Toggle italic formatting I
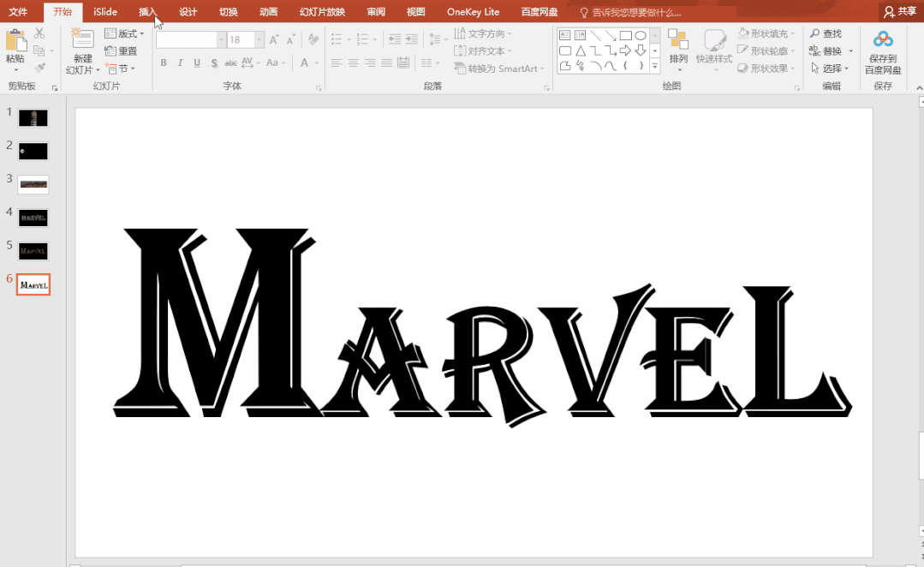Screen dimensions: 924x567 pos(180,63)
